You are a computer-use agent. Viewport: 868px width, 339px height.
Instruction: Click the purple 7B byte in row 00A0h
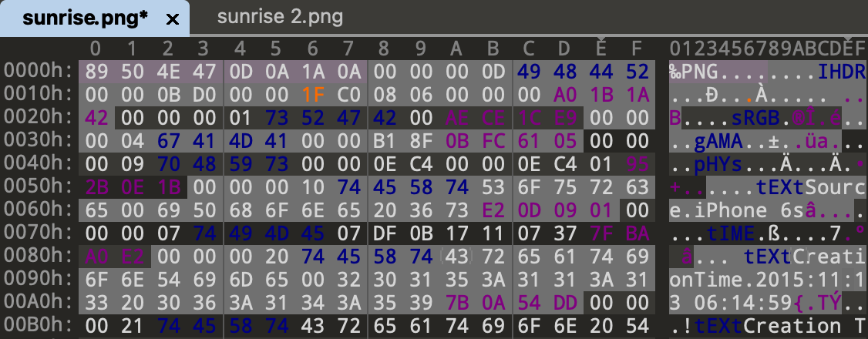(456, 304)
